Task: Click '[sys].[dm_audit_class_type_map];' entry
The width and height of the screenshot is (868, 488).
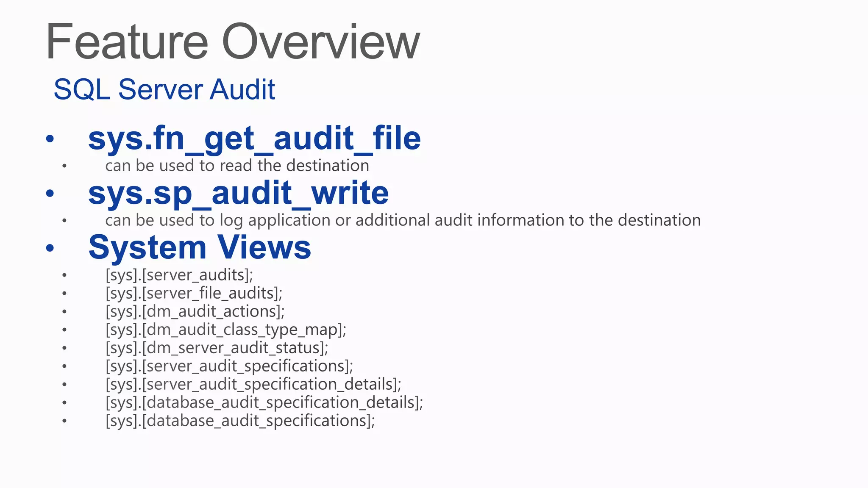Action: click(226, 330)
